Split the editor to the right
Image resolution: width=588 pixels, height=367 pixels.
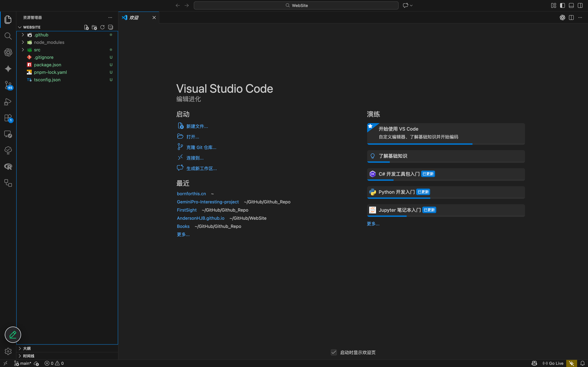click(571, 18)
